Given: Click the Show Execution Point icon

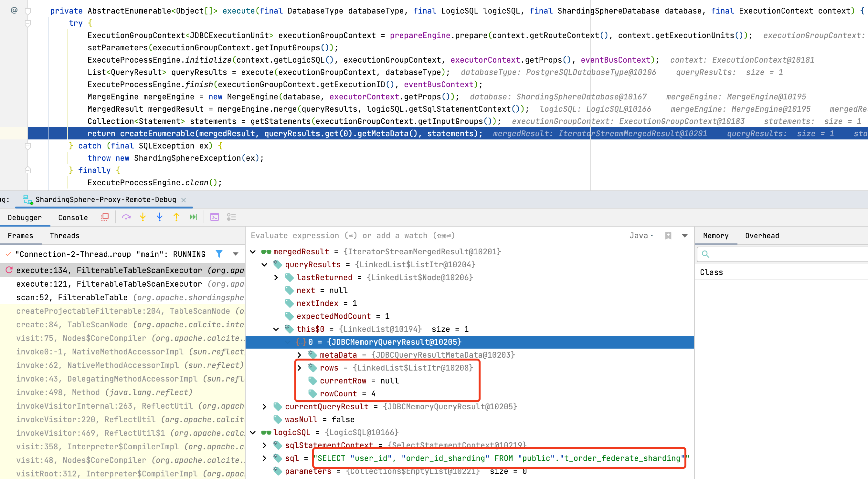Looking at the screenshot, I should pyautogui.click(x=105, y=217).
